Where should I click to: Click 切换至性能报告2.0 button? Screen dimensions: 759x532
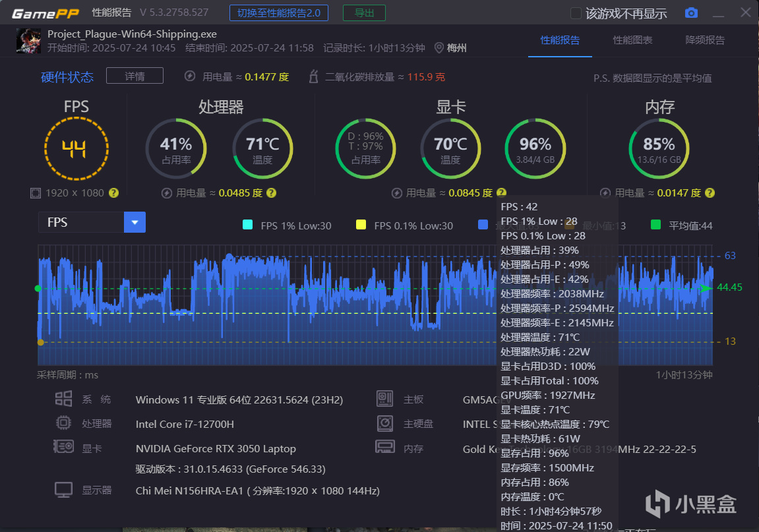[279, 13]
